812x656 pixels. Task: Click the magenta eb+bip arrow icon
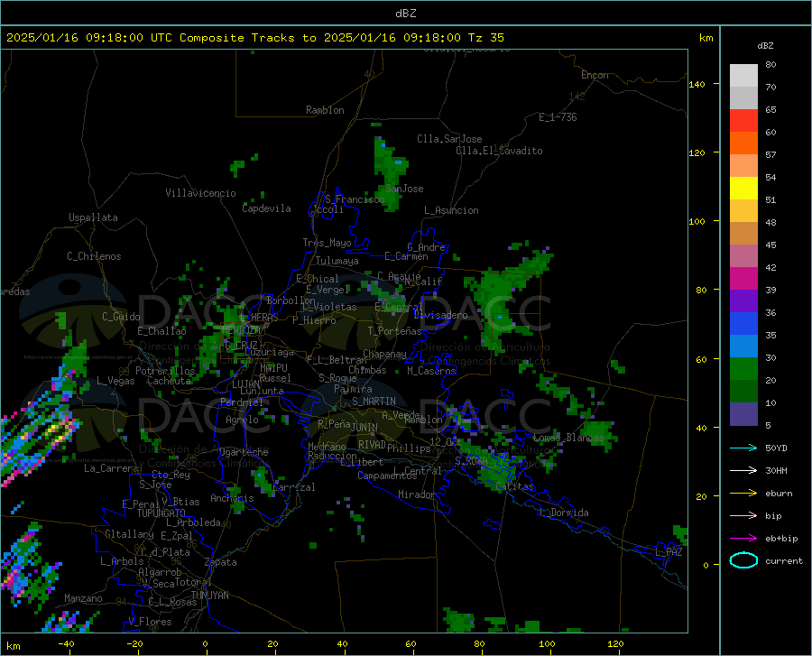(x=743, y=538)
